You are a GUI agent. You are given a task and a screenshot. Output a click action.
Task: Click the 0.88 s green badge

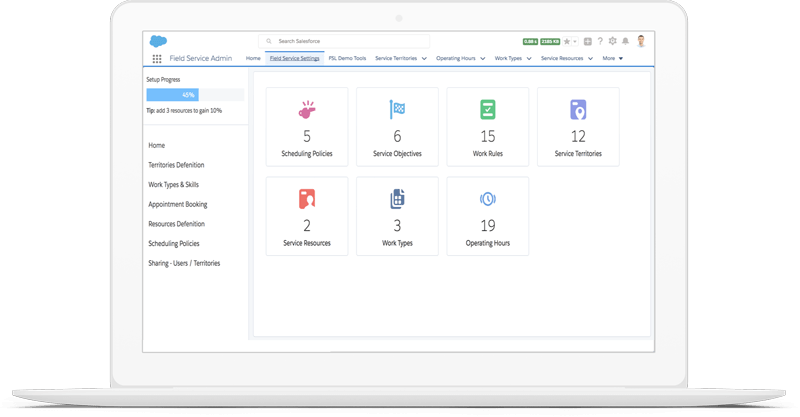(530, 42)
